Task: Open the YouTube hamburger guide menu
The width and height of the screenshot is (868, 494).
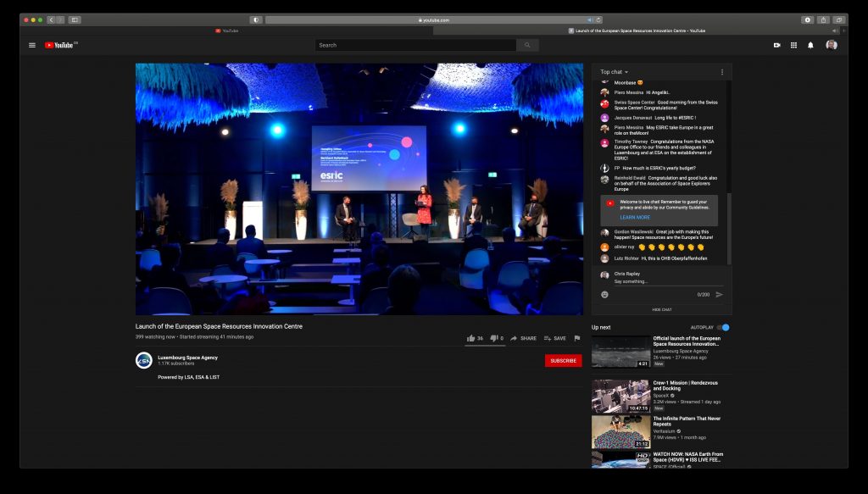Action: point(32,46)
